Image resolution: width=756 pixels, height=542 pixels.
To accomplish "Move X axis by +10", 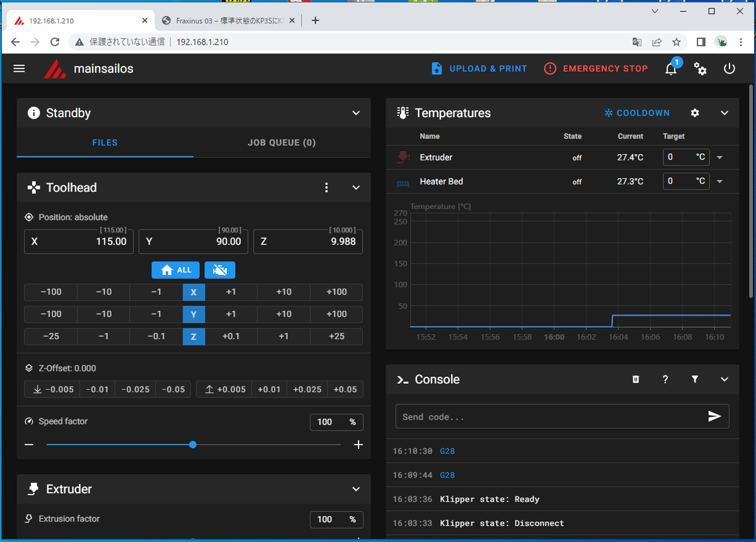I will pos(283,292).
